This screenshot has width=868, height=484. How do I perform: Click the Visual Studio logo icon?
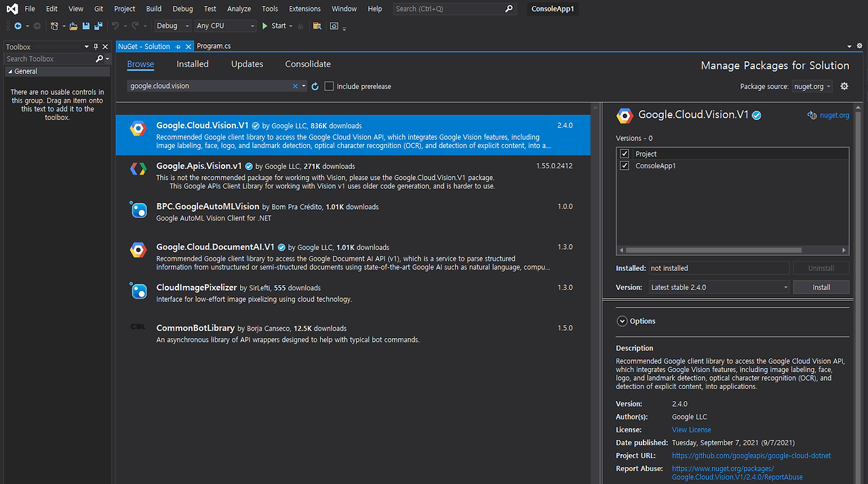pos(12,9)
